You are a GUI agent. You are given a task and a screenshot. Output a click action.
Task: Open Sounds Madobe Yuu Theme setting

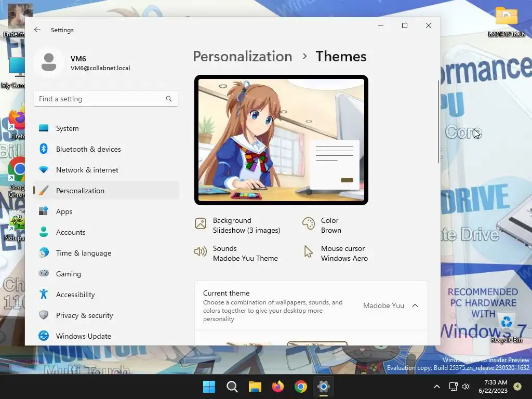coord(236,253)
